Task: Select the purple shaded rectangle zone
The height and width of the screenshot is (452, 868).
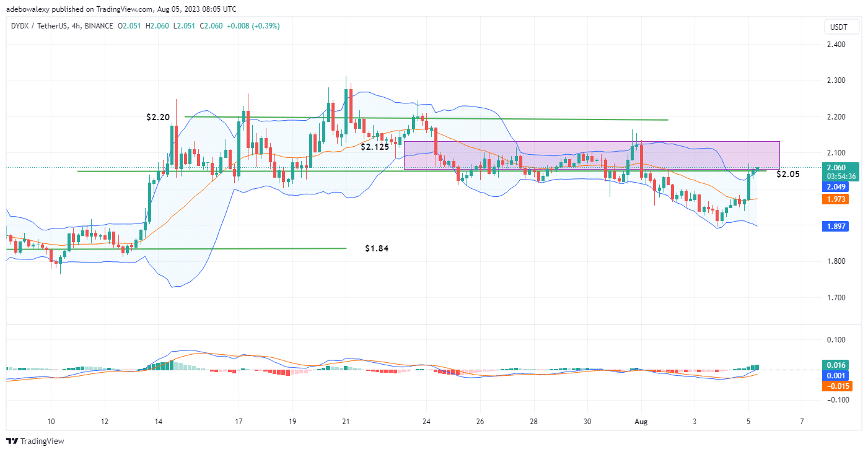Action: point(592,155)
